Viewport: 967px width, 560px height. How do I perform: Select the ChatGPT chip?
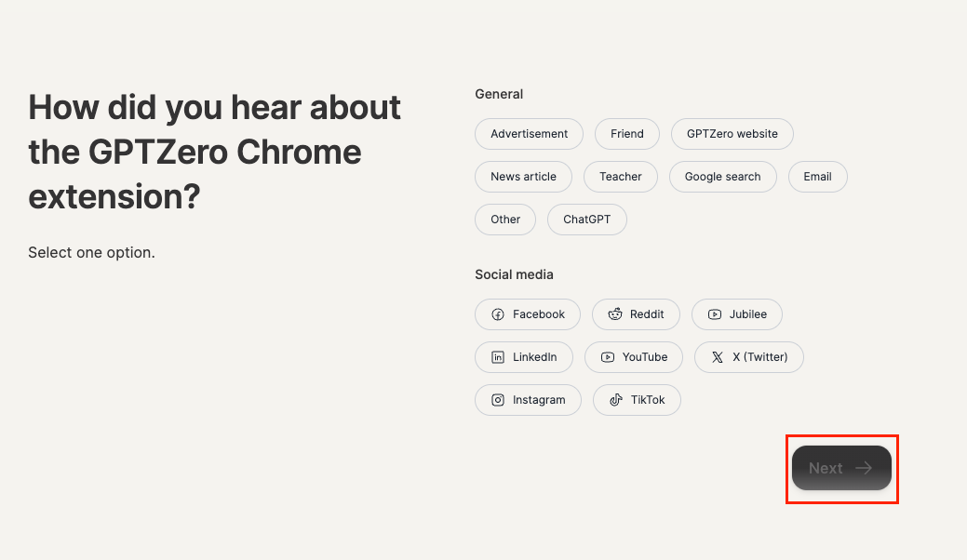click(586, 220)
